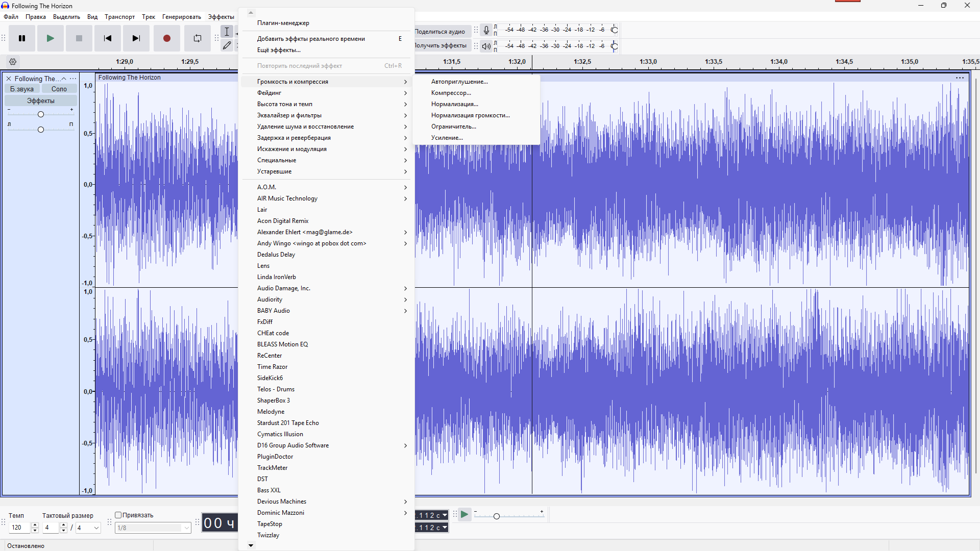Click the recording meter microphone icon
Screen dimensions: 980x551
[486, 30]
